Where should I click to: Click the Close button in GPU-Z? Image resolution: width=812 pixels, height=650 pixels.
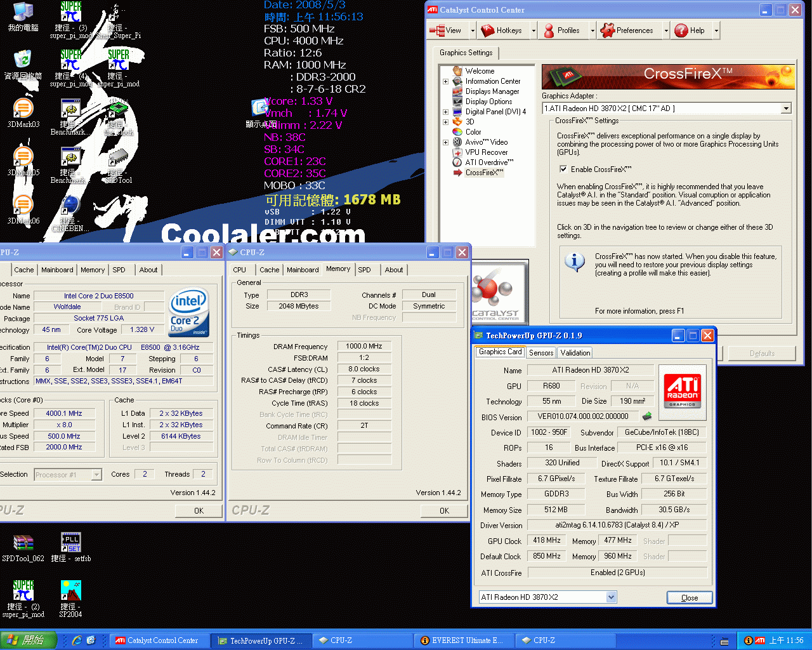click(689, 598)
